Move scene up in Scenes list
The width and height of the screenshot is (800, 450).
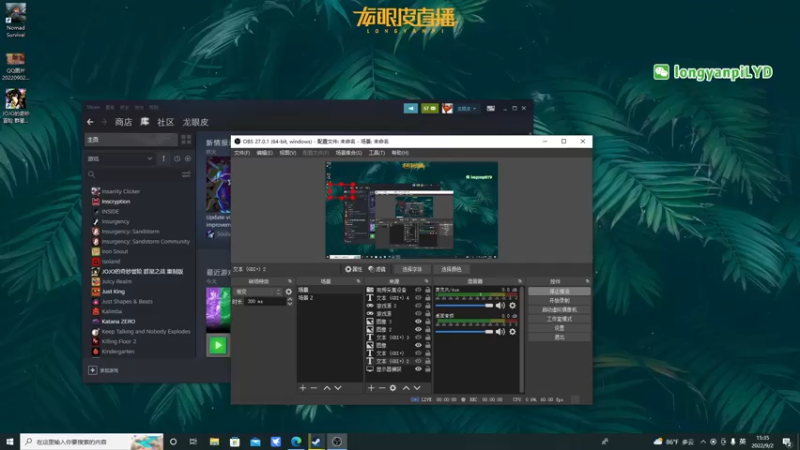coord(327,388)
